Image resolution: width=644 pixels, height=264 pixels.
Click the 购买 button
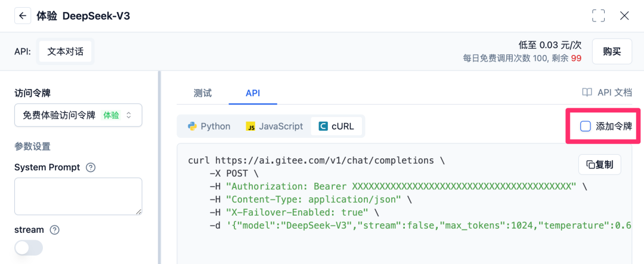click(612, 51)
